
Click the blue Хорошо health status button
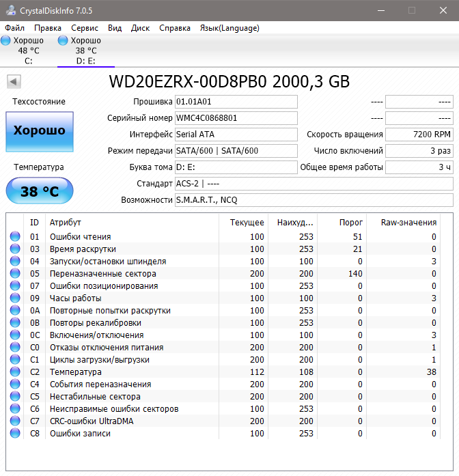[40, 131]
